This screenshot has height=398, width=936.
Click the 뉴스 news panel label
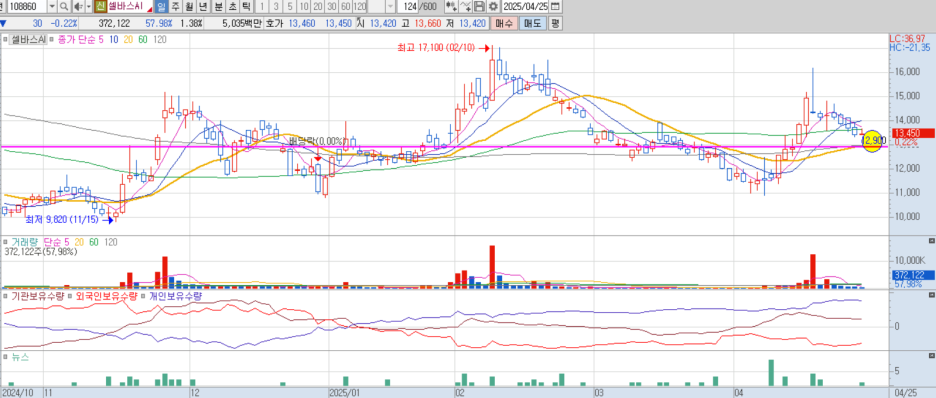[19, 356]
